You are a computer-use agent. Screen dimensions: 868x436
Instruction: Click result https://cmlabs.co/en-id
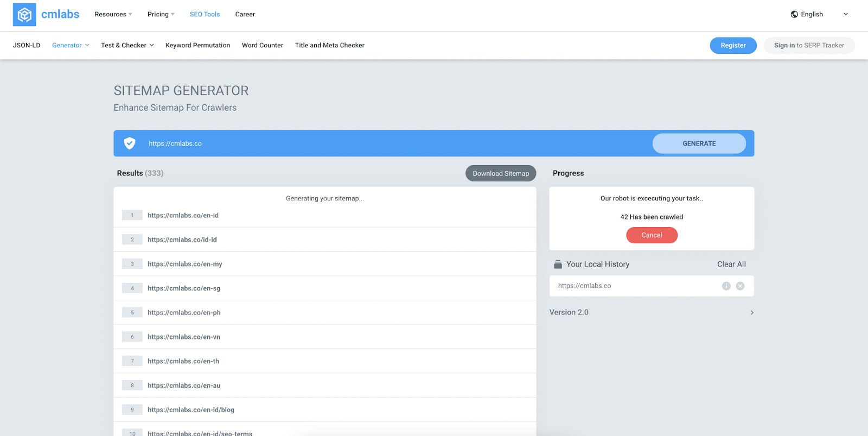tap(183, 216)
